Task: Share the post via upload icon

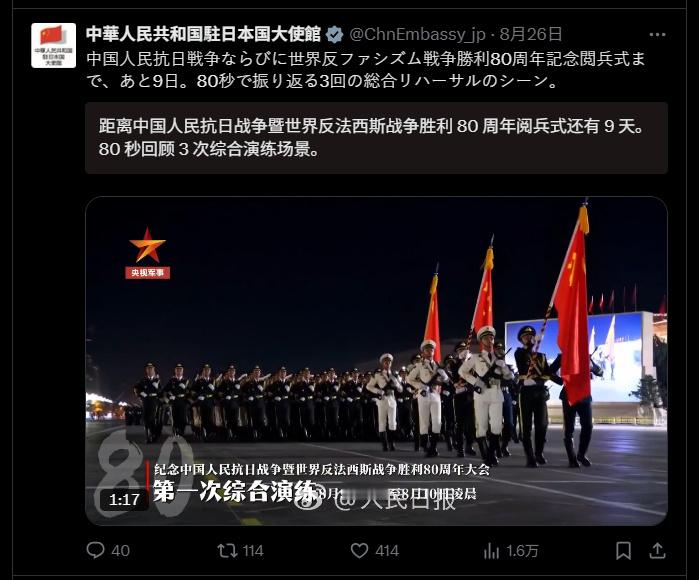Action: [x=657, y=551]
